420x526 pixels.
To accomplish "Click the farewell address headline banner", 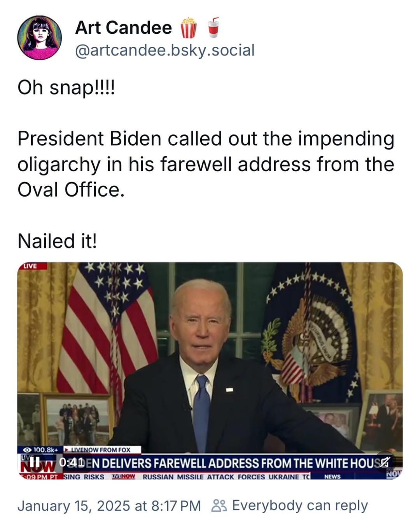I will click(x=233, y=463).
